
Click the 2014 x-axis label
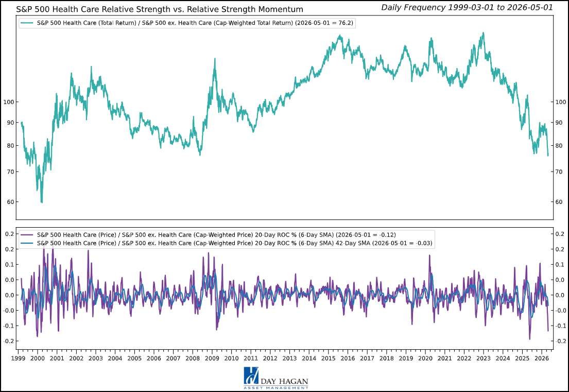(x=309, y=358)
